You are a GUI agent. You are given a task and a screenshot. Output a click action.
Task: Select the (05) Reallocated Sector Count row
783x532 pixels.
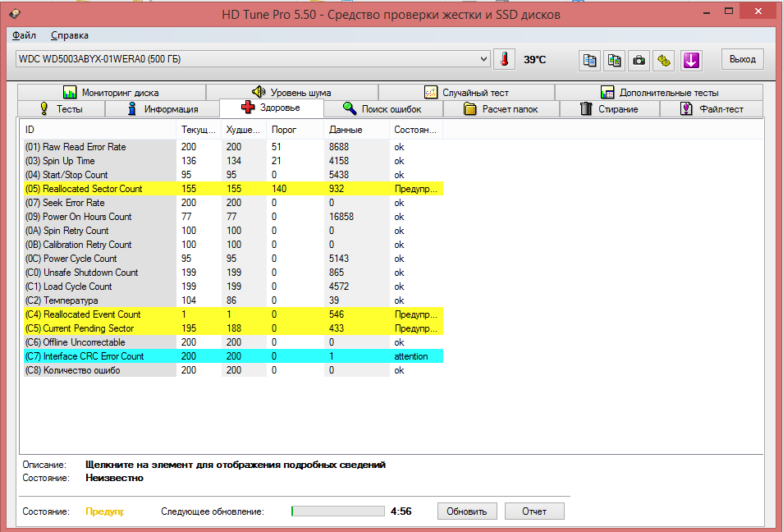[233, 189]
